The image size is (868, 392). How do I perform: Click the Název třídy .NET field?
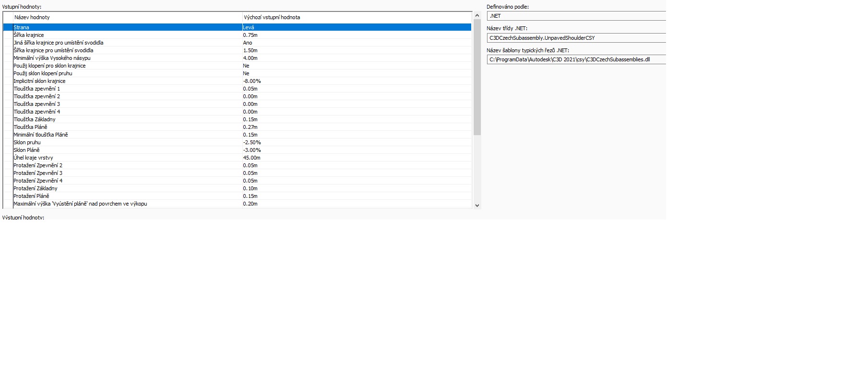pyautogui.click(x=576, y=38)
